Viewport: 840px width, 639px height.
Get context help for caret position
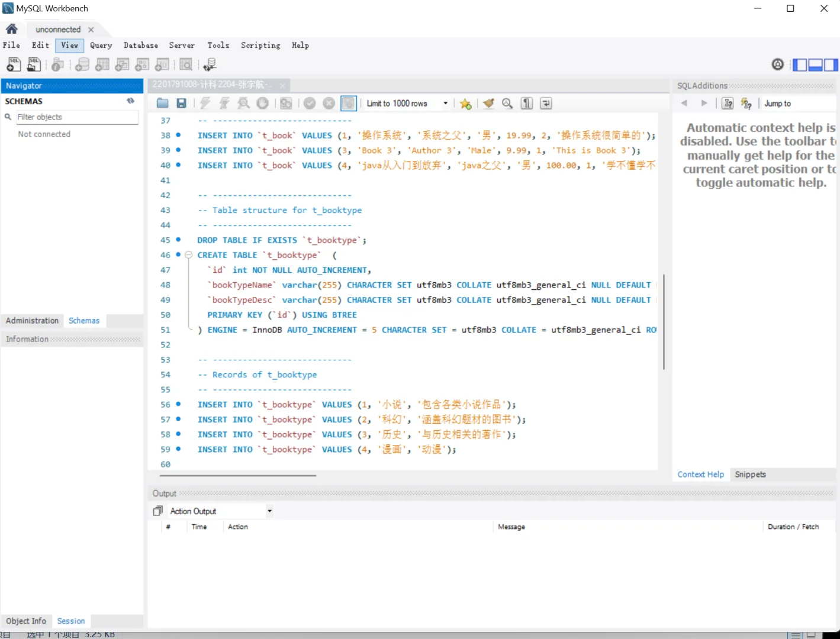pyautogui.click(x=728, y=104)
